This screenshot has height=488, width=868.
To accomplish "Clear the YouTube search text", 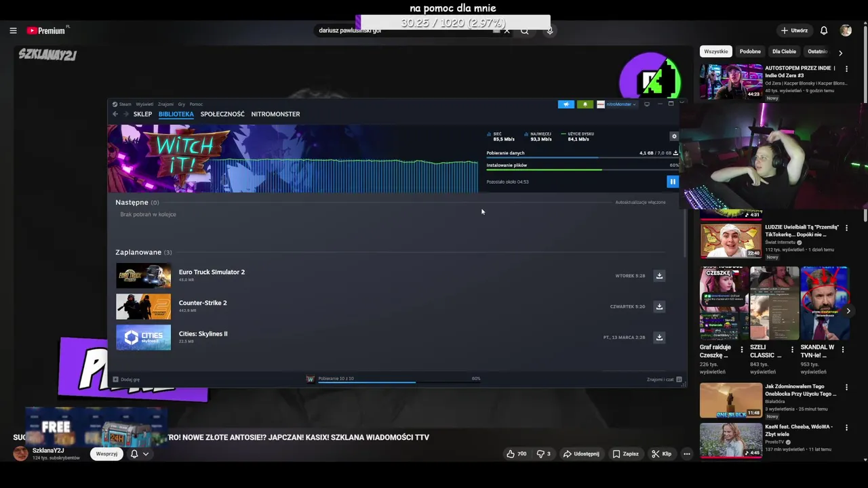I will pos(507,30).
